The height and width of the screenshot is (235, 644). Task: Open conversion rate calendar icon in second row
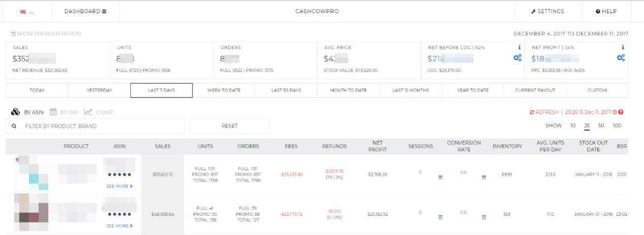click(484, 217)
